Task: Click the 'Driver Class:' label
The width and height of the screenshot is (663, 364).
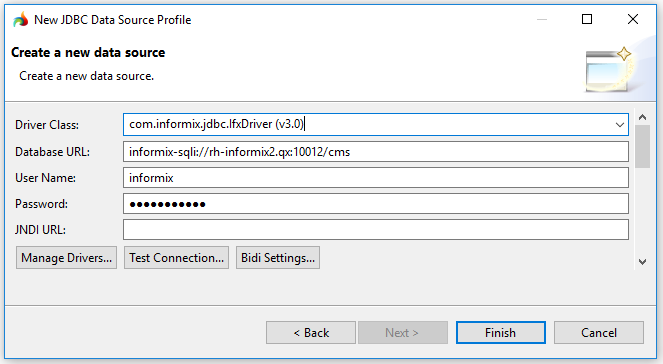Action: tap(47, 125)
